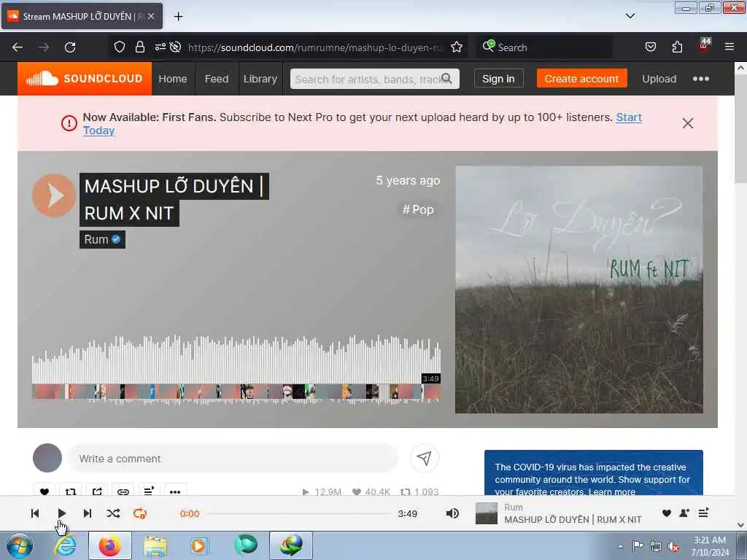747x560 pixels.
Task: Open the Windows Start menu
Action: [x=20, y=545]
